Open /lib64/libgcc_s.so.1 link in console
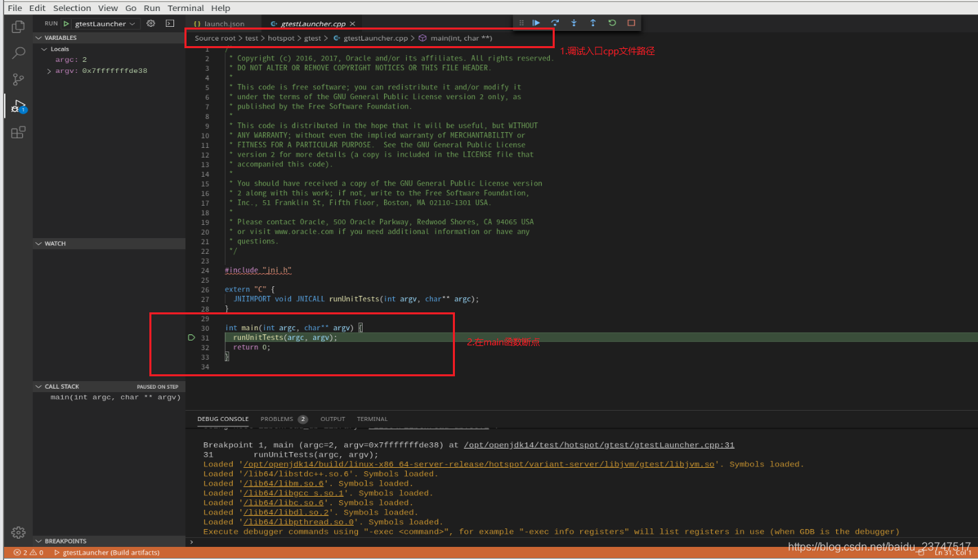The image size is (978, 560). [x=293, y=493]
